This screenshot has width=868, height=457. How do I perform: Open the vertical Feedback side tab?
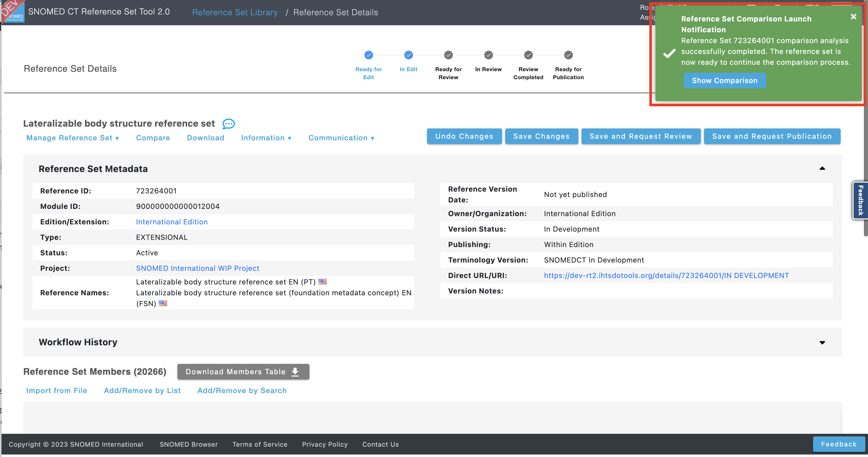tap(861, 201)
